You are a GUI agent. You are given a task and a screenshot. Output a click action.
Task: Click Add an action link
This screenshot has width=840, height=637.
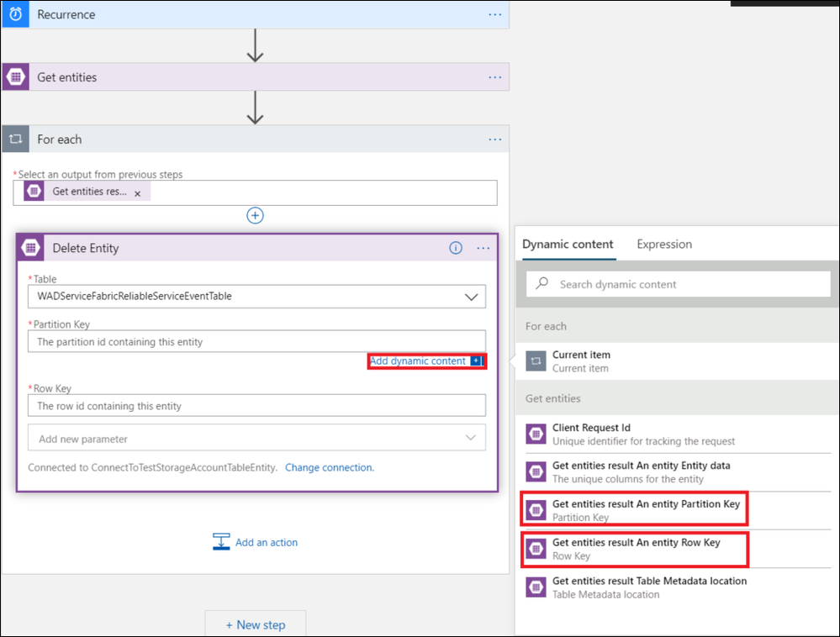[x=267, y=542]
